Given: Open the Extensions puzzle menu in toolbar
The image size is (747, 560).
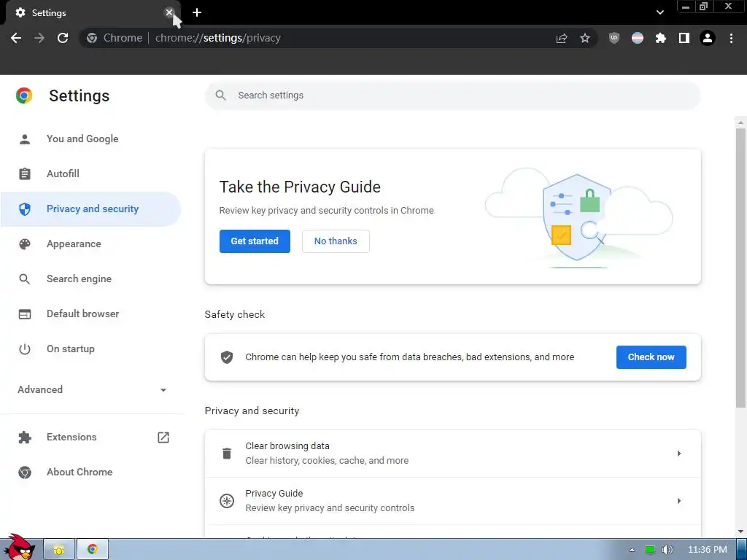Looking at the screenshot, I should [x=661, y=38].
